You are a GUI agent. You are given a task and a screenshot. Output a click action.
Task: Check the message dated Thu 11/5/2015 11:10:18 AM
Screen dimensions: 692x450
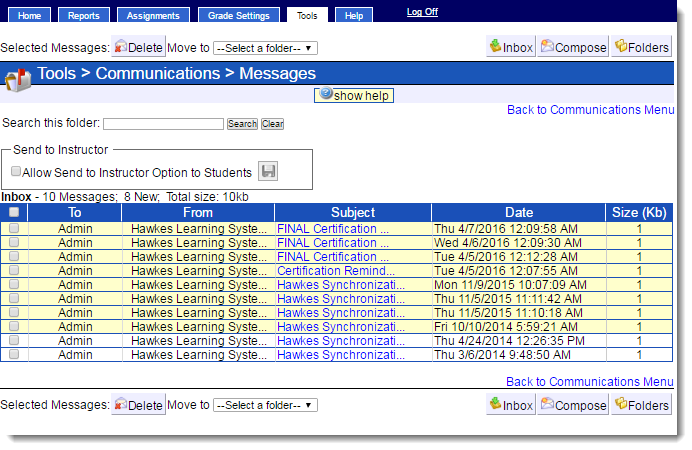(x=14, y=312)
